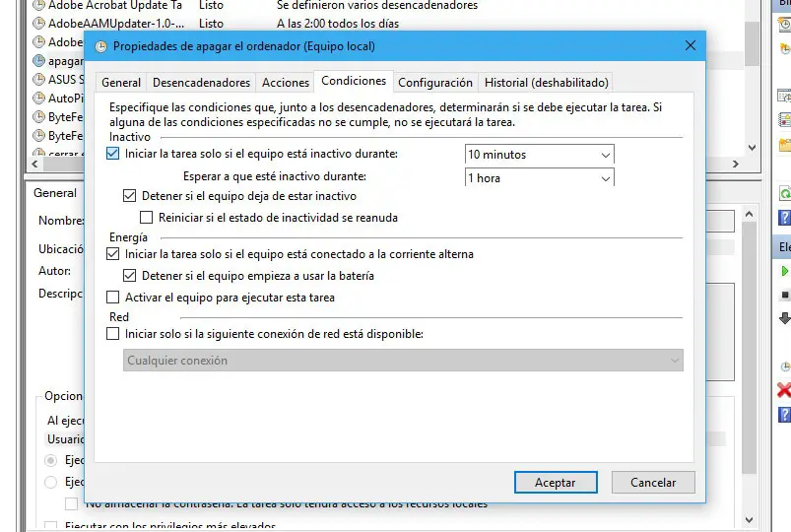This screenshot has width=791, height=532.
Task: Uncheck 'Detener si el equipo deja de estar inactivo'
Action: (130, 196)
